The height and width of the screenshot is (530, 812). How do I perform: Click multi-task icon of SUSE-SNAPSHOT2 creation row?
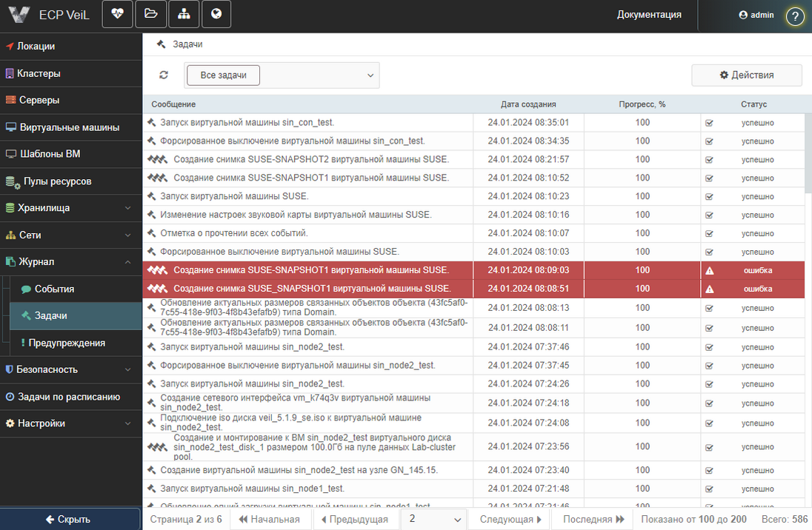point(157,159)
